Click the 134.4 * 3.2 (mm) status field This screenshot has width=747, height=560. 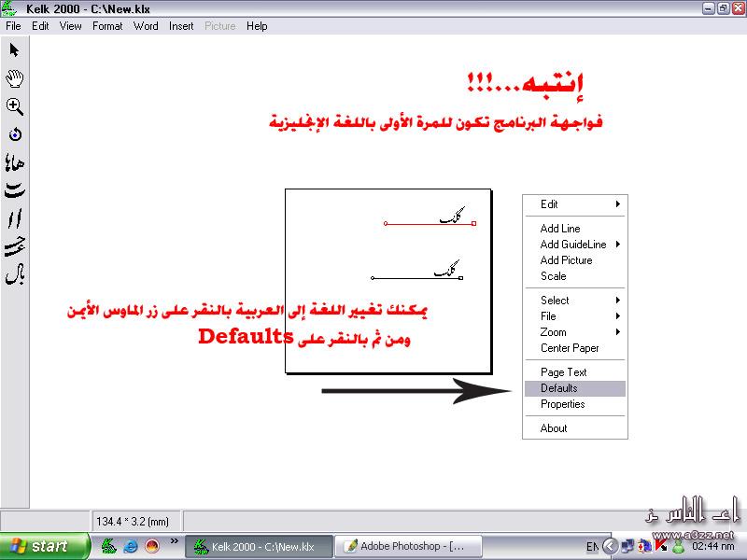[135, 522]
